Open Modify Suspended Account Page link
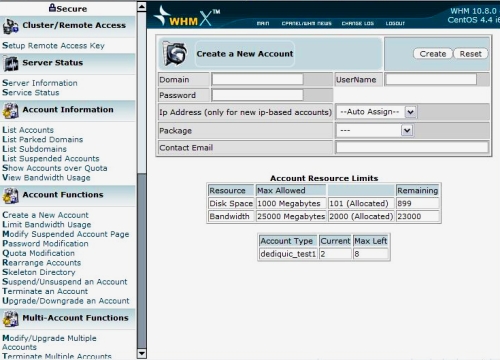Image resolution: width=500 pixels, height=360 pixels. pos(66,234)
